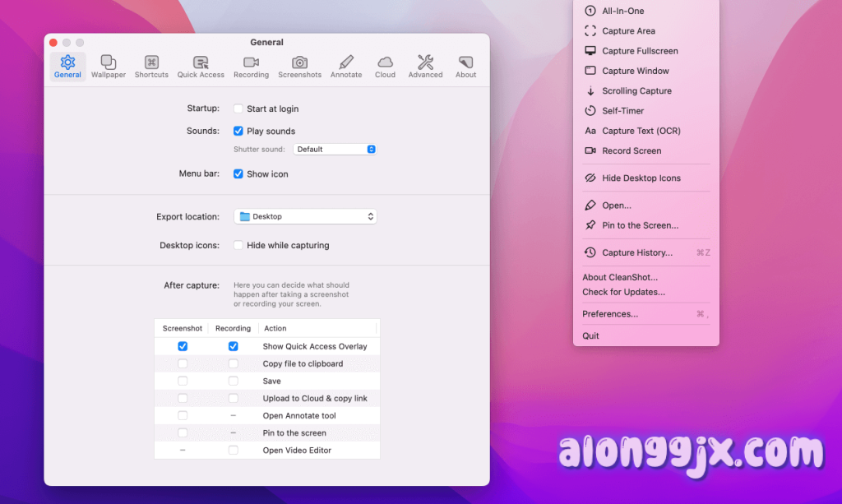The width and height of the screenshot is (842, 504).
Task: Open Capture History from the menu
Action: pos(636,252)
